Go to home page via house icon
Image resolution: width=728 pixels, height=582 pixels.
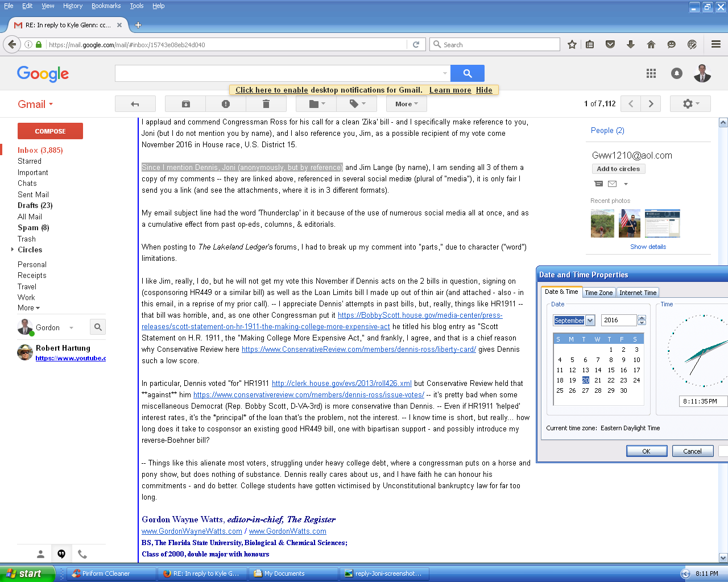[651, 44]
